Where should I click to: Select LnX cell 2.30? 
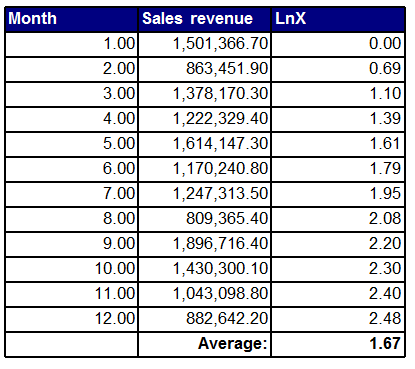[338, 269]
